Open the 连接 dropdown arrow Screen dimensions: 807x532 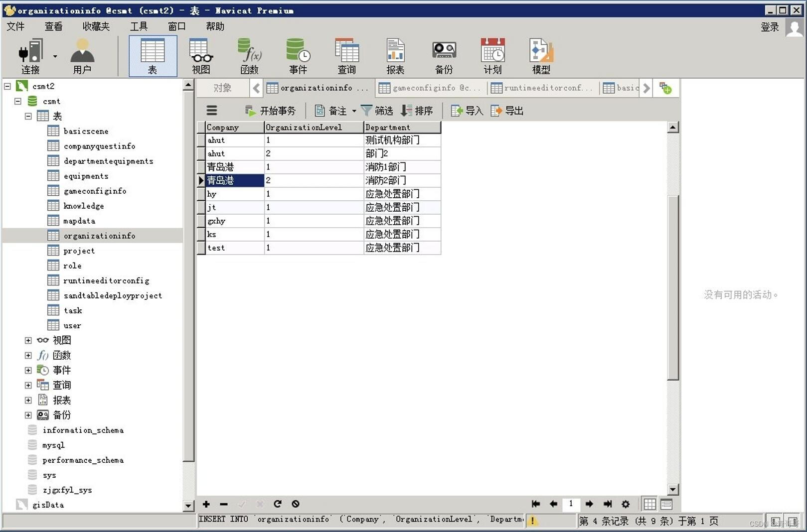[55, 56]
